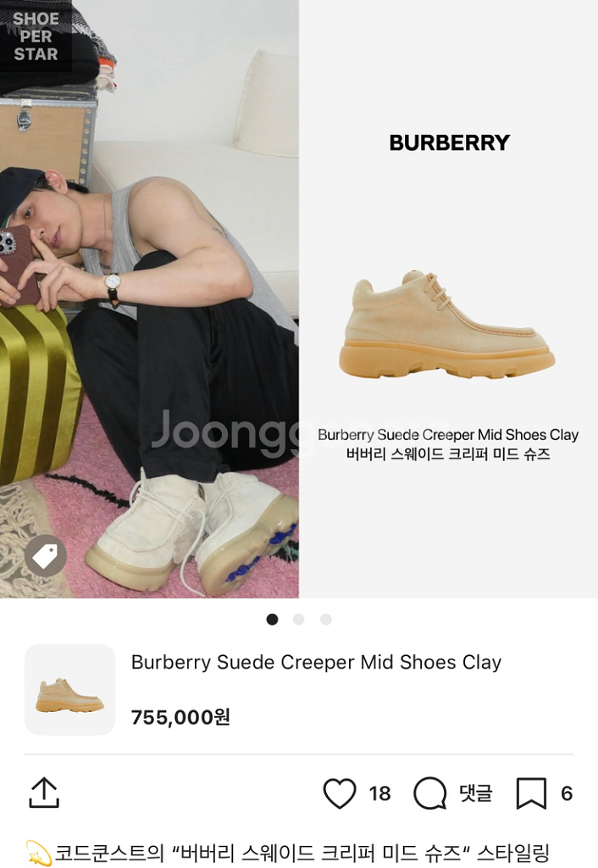Tap the share upload icon

[x=44, y=793]
